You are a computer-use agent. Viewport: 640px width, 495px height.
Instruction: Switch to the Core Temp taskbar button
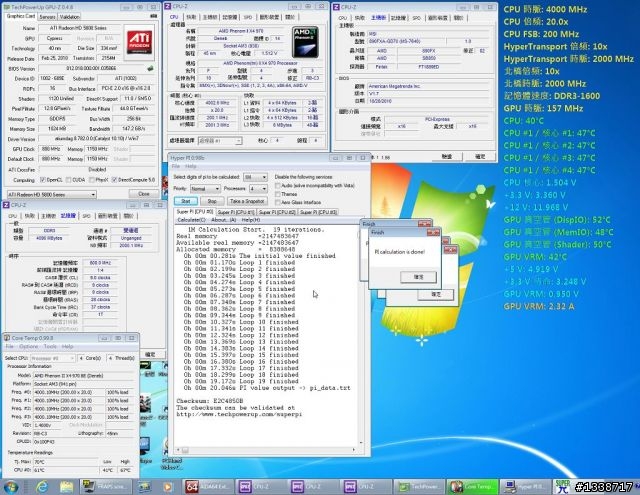pyautogui.click(x=472, y=486)
